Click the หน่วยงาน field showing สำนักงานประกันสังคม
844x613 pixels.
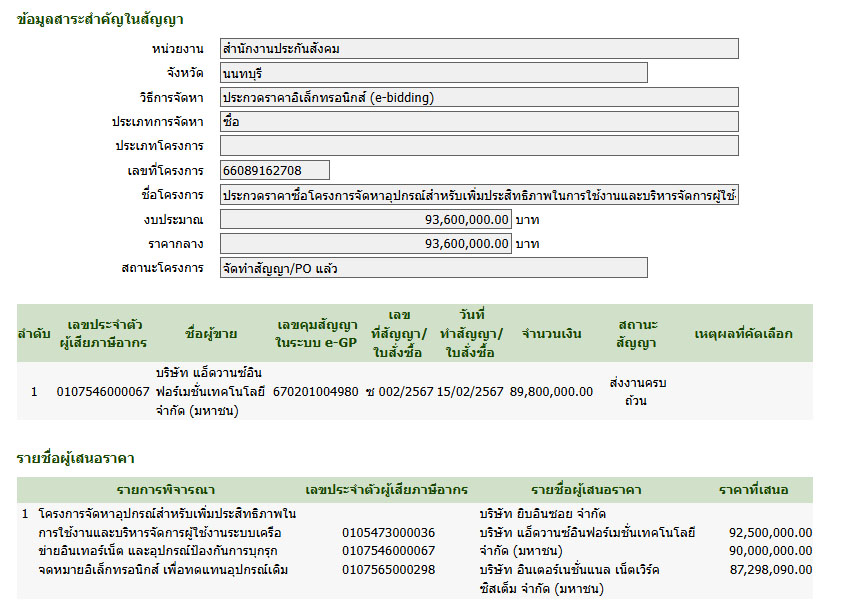point(479,49)
